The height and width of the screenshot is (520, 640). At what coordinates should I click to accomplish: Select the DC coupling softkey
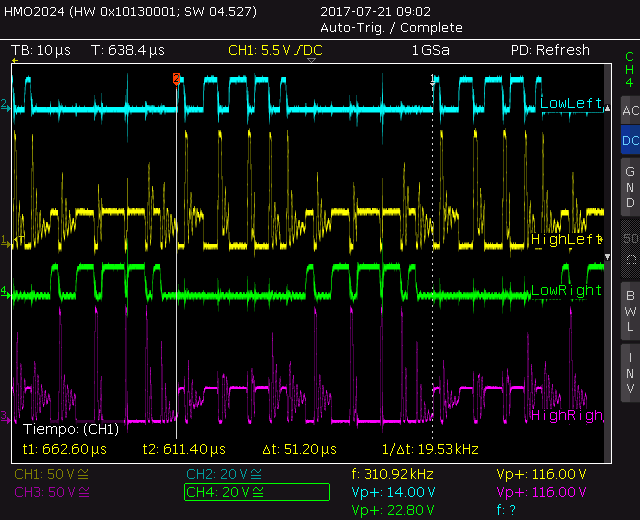[630, 140]
